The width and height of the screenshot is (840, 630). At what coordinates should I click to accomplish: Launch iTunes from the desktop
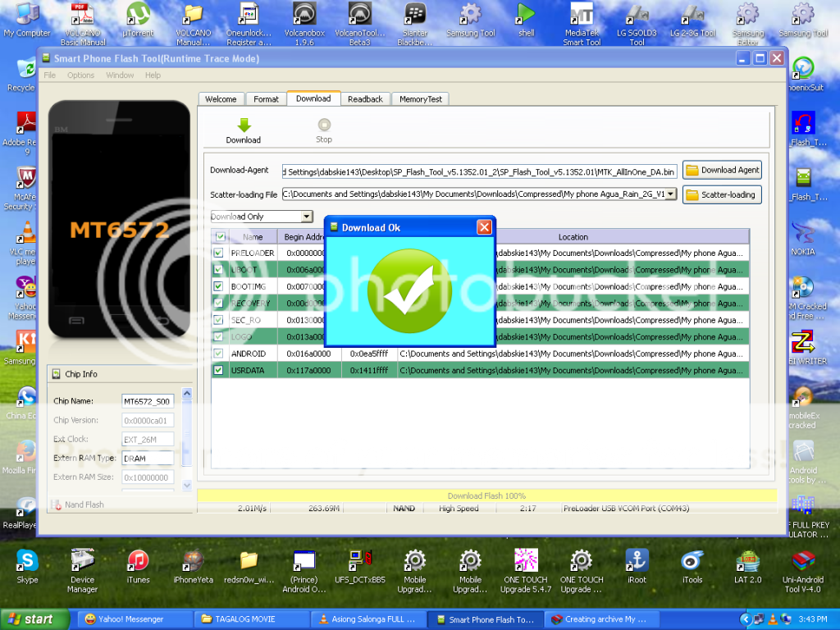(138, 560)
